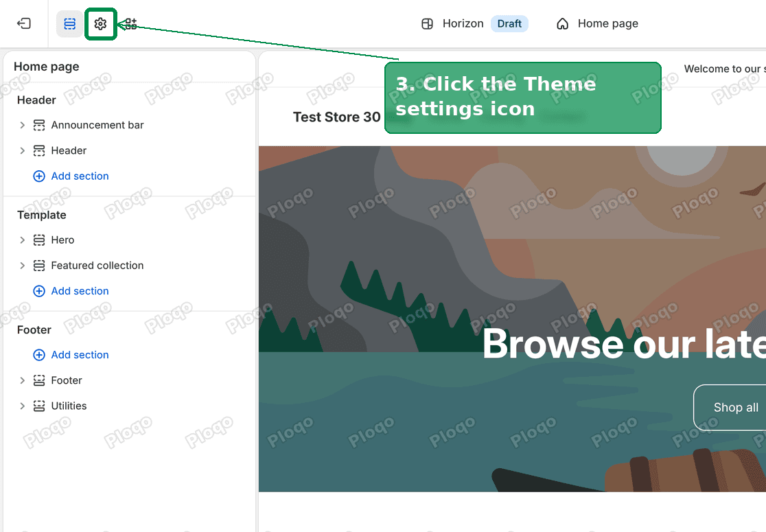
Task: Open the Sections panel icon
Action: (70, 23)
